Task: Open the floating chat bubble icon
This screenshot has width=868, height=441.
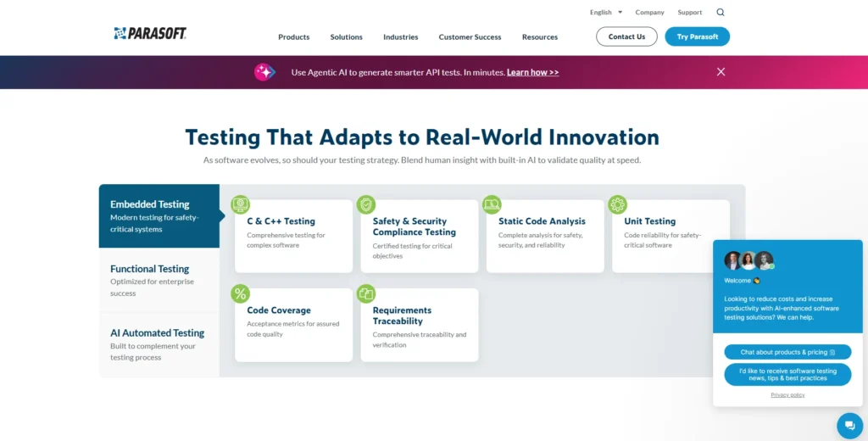Action: (849, 426)
